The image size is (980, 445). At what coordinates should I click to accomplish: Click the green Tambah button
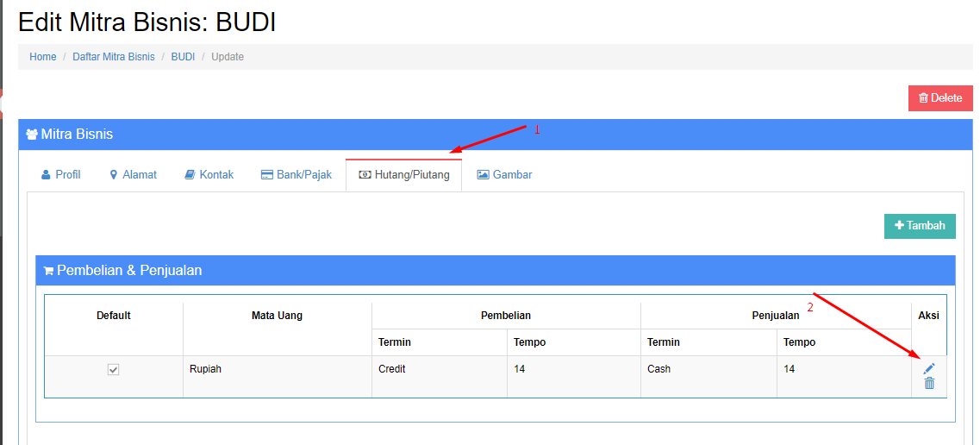point(920,226)
